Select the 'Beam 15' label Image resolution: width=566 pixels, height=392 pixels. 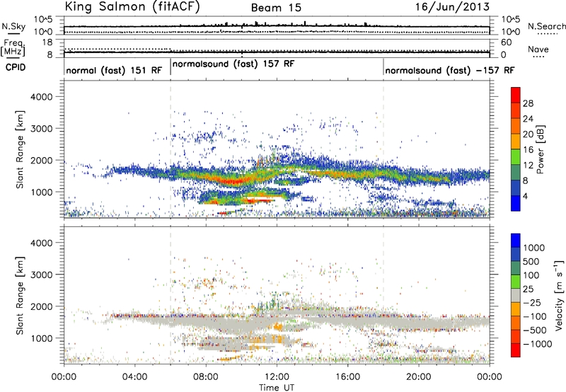coord(276,8)
